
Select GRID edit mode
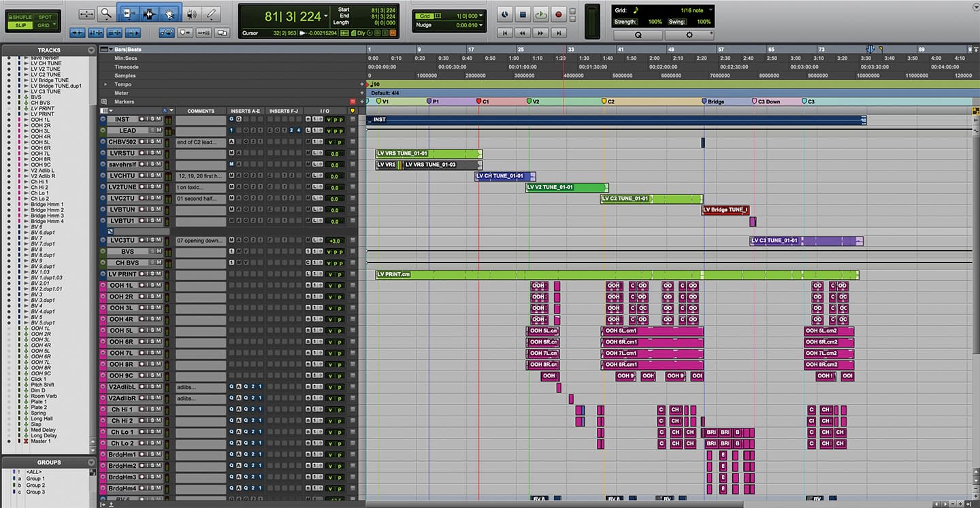tap(44, 25)
